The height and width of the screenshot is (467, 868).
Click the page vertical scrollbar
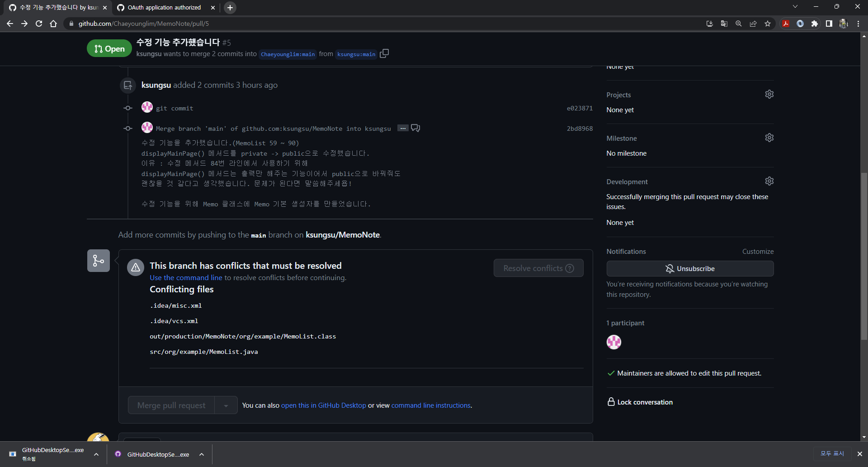click(864, 256)
